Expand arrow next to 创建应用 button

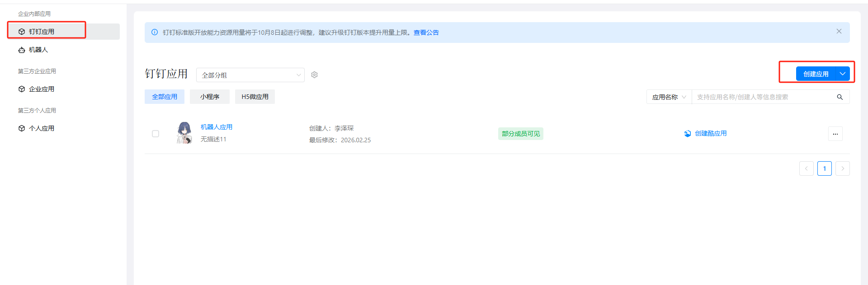pyautogui.click(x=843, y=74)
